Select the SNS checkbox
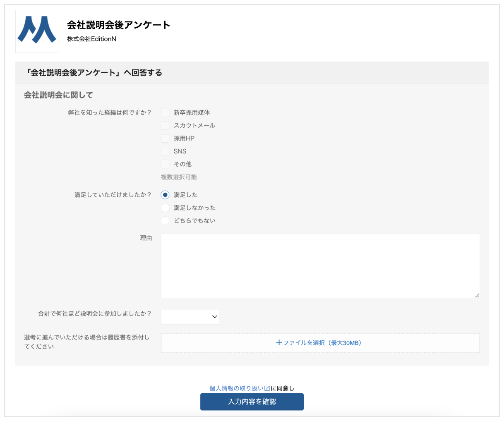This screenshot has height=421, width=504. [165, 151]
